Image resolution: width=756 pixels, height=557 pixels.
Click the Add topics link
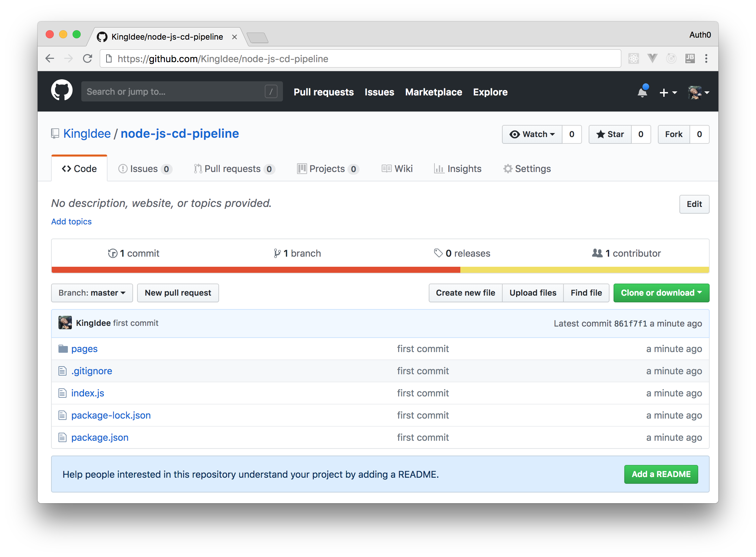72,221
